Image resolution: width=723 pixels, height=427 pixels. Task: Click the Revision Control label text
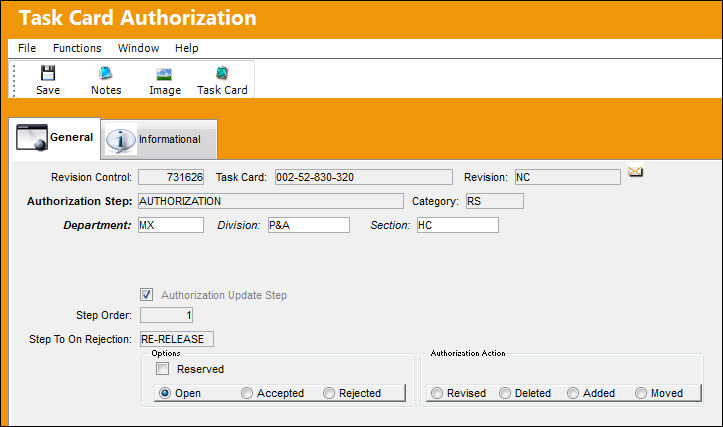click(x=91, y=177)
